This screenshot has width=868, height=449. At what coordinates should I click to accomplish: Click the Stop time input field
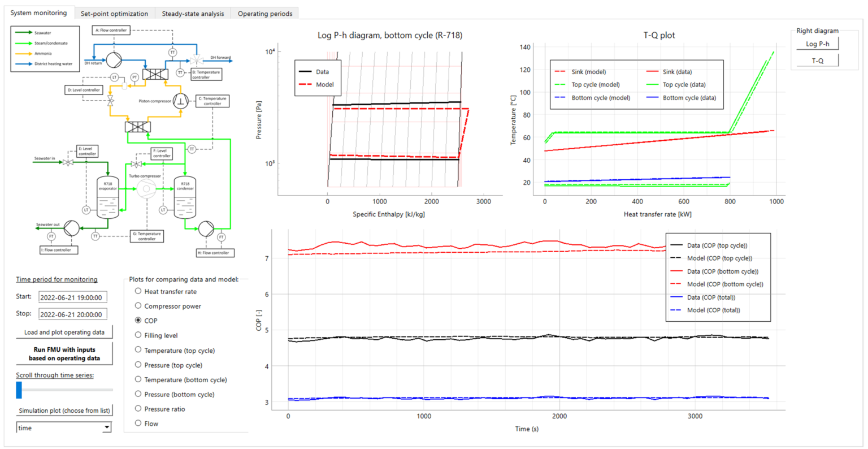click(72, 314)
